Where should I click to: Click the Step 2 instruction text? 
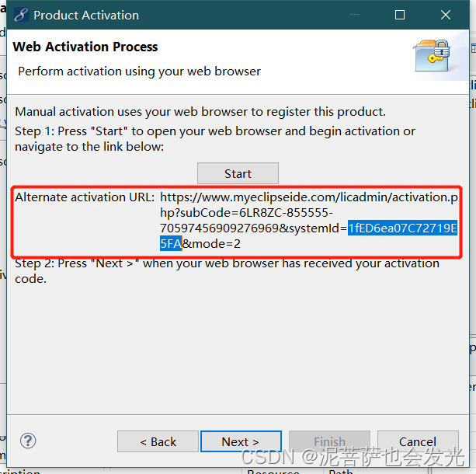(227, 271)
